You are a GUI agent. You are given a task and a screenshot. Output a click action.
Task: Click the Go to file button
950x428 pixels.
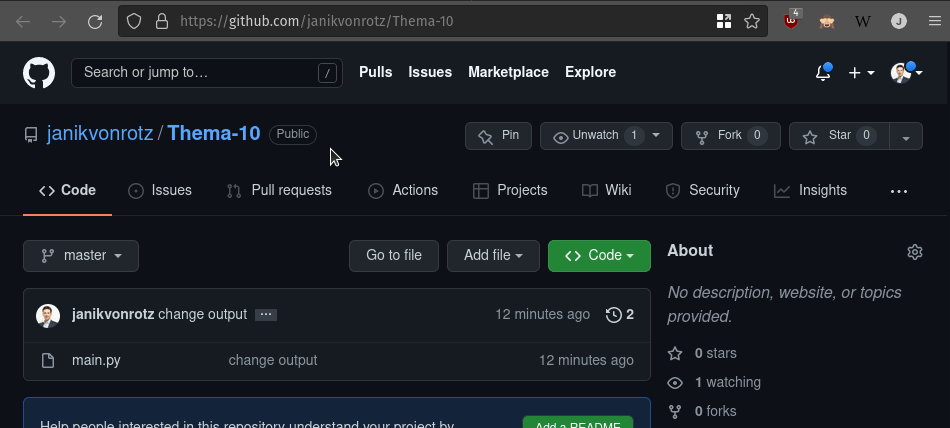[x=394, y=256]
